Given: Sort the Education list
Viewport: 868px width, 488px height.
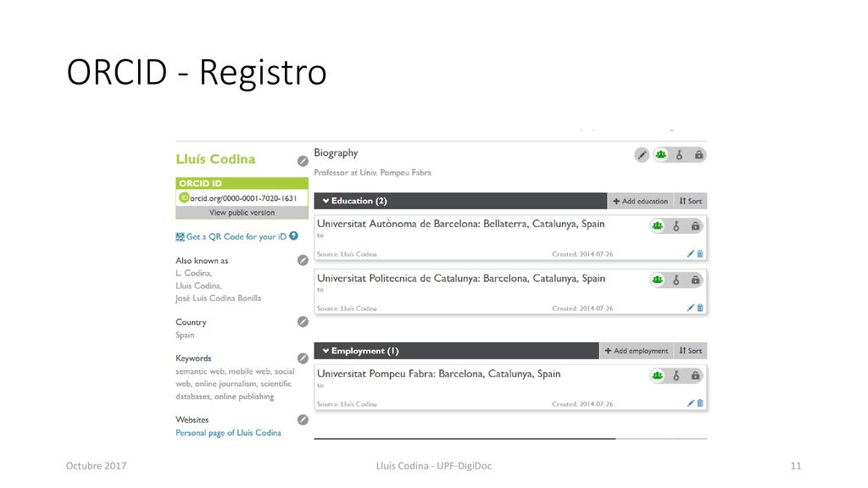Looking at the screenshot, I should pyautogui.click(x=690, y=201).
